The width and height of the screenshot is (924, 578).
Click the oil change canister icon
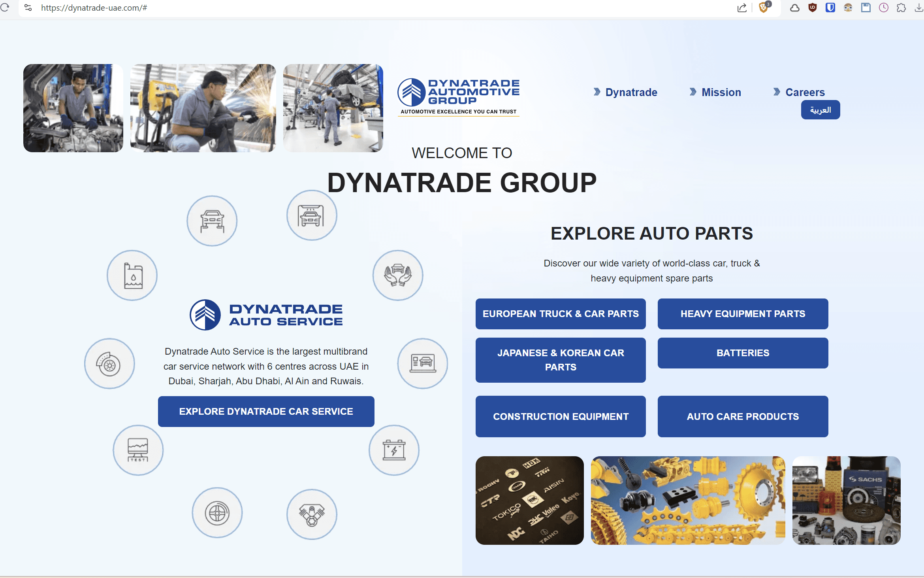pyautogui.click(x=132, y=275)
